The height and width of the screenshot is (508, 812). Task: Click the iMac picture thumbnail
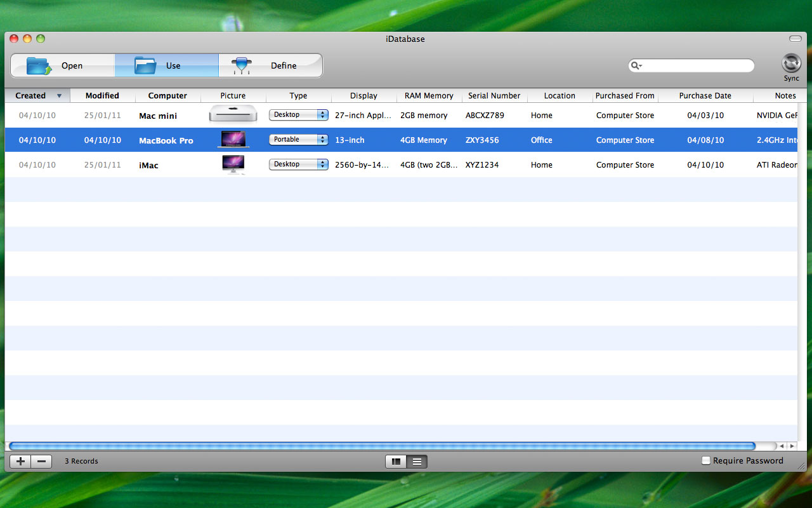point(233,164)
